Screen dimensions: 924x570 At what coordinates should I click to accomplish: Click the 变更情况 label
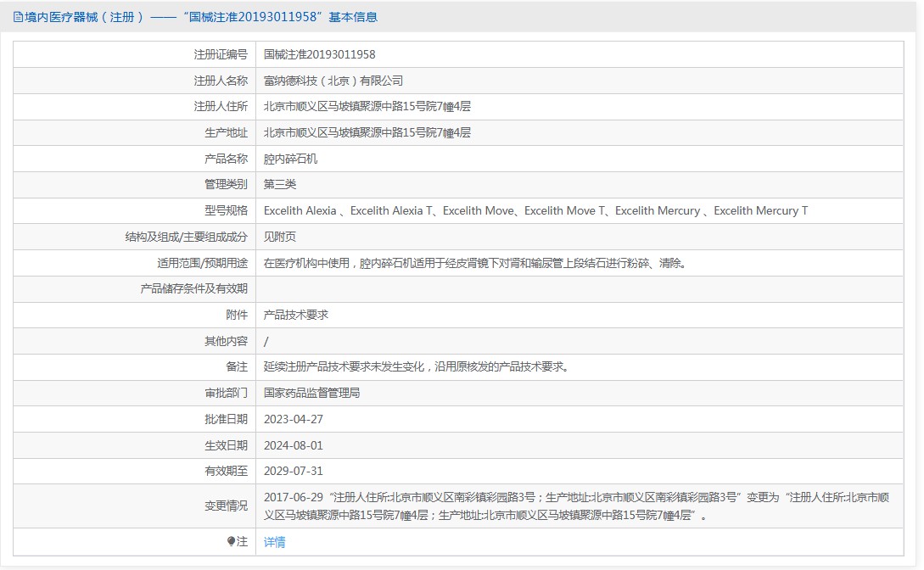pyautogui.click(x=226, y=506)
